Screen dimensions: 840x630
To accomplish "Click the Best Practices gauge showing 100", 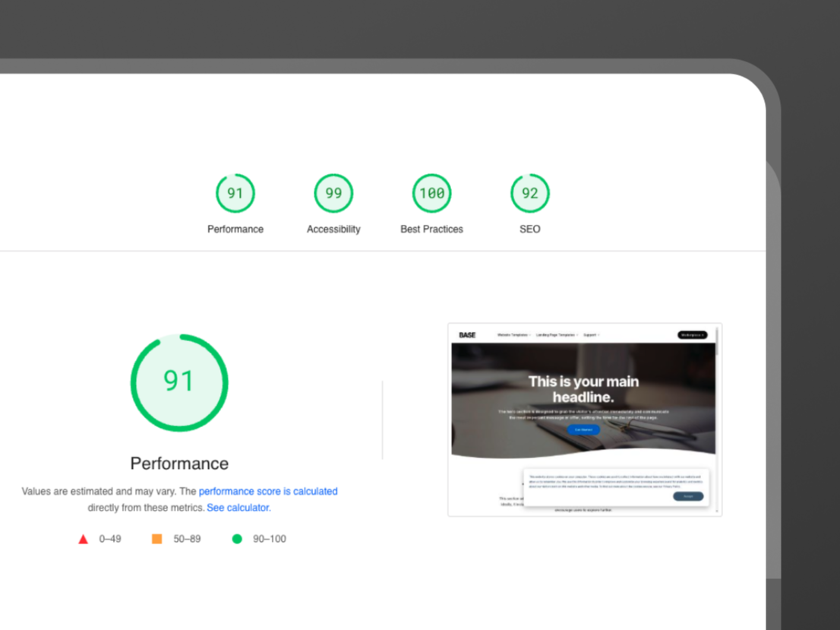I will [431, 193].
